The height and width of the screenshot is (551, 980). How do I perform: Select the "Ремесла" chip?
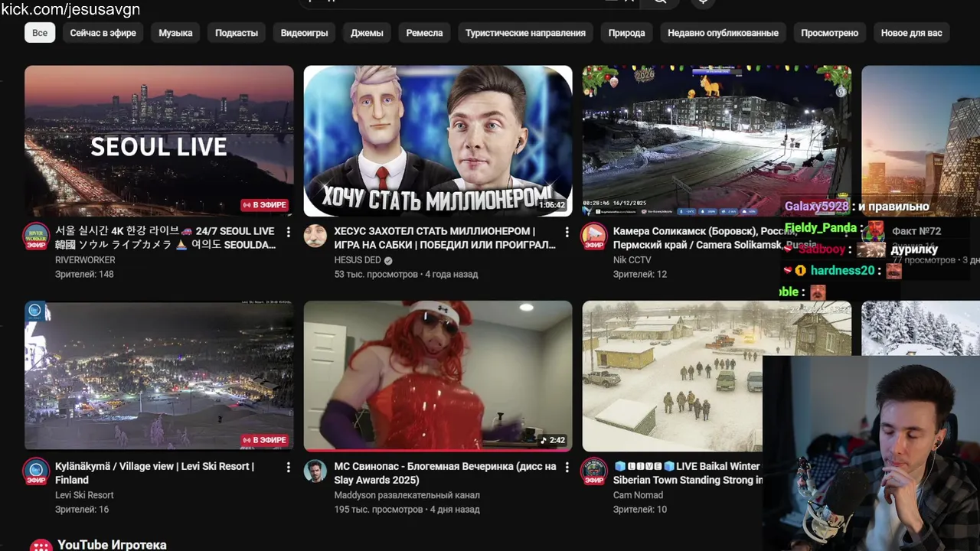[424, 33]
